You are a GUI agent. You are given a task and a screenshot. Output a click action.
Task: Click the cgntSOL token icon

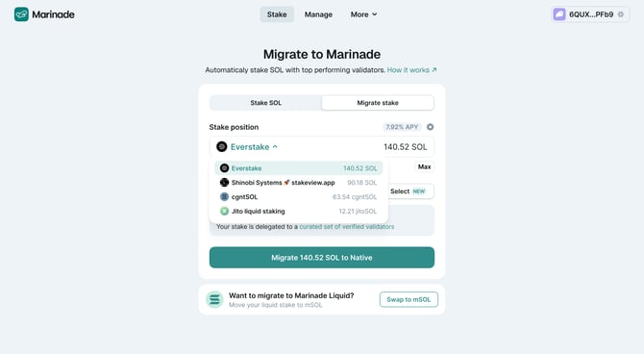[224, 197]
